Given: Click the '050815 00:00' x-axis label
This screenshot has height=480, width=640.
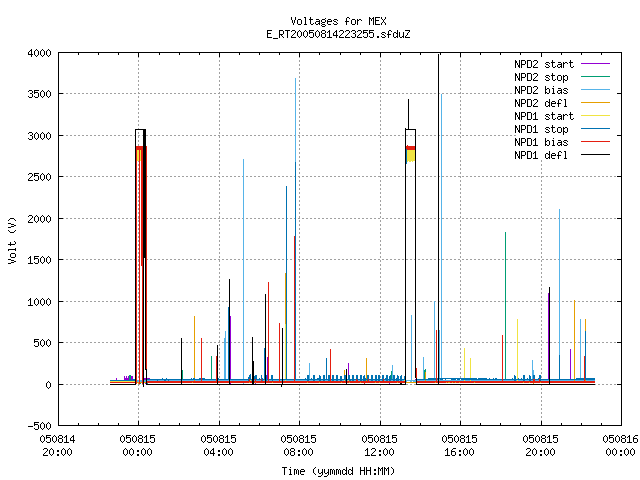Looking at the screenshot, I should tap(138, 446).
